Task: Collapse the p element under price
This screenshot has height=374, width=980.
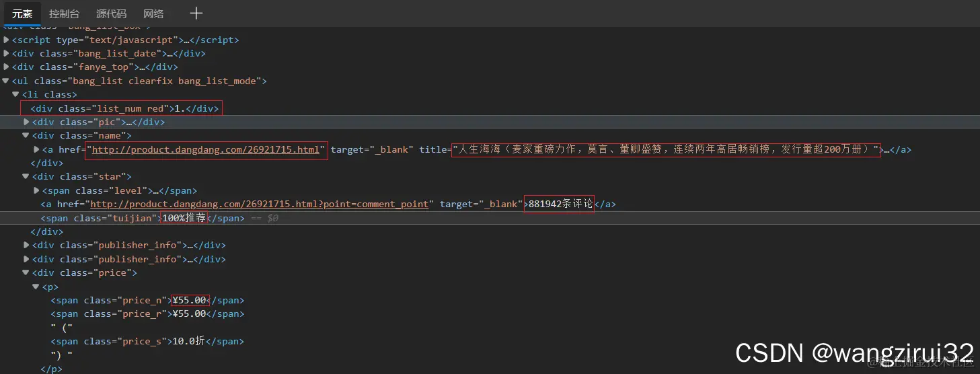Action: click(x=36, y=287)
